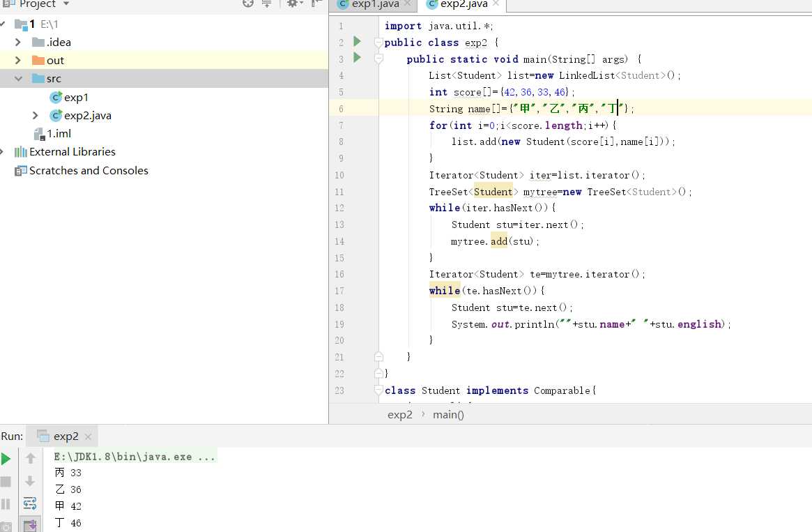Click the main() breadcrumb
812x532 pixels.
pyautogui.click(x=448, y=414)
